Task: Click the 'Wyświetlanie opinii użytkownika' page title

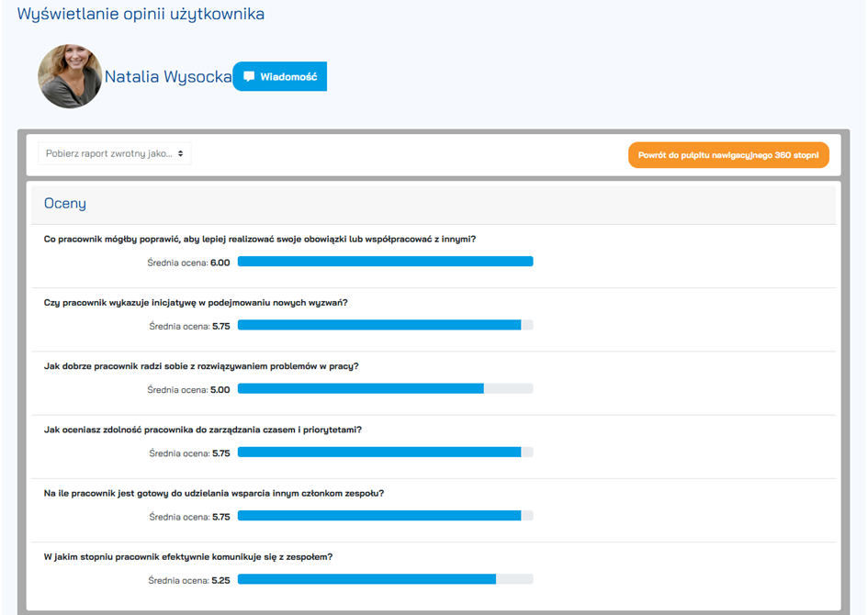Action: [141, 15]
